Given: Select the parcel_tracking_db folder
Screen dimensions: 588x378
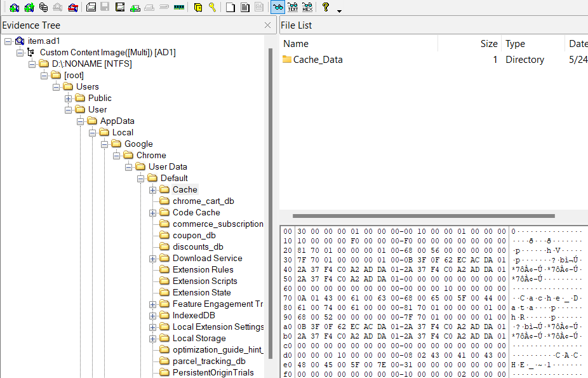Looking at the screenshot, I should (x=209, y=361).
